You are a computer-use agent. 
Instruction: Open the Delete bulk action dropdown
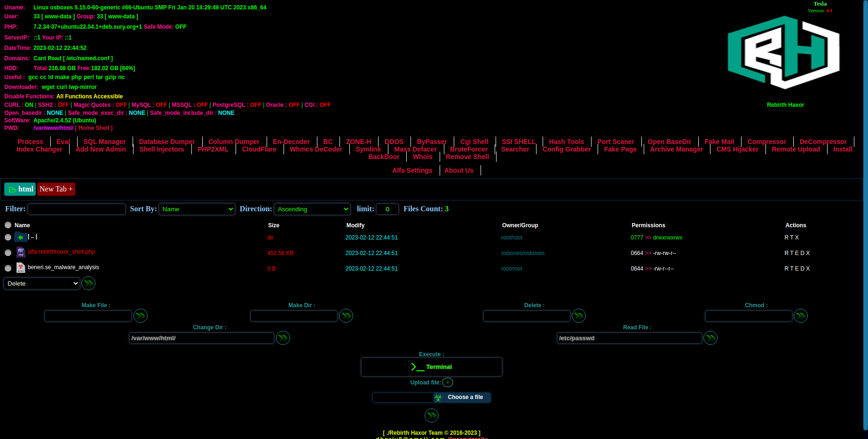pyautogui.click(x=42, y=283)
